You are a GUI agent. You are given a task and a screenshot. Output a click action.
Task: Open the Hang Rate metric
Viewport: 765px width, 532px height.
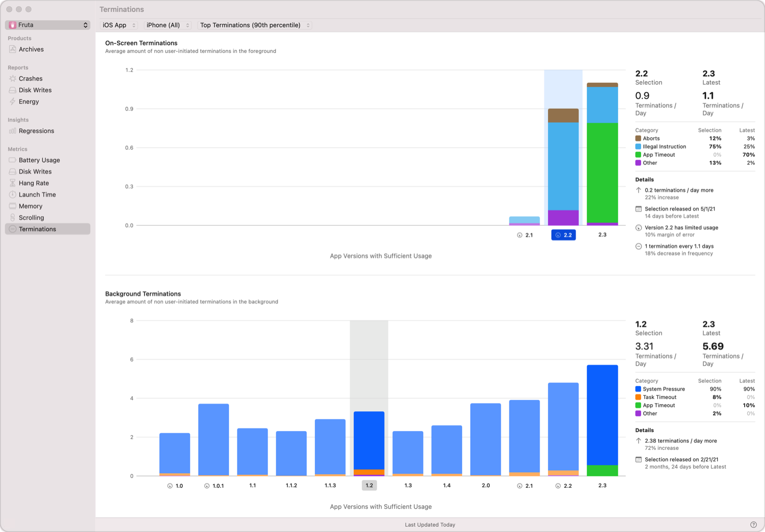[34, 183]
